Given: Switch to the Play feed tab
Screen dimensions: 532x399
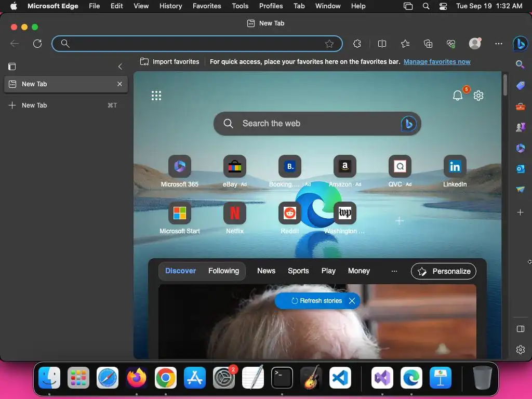Looking at the screenshot, I should (328, 271).
